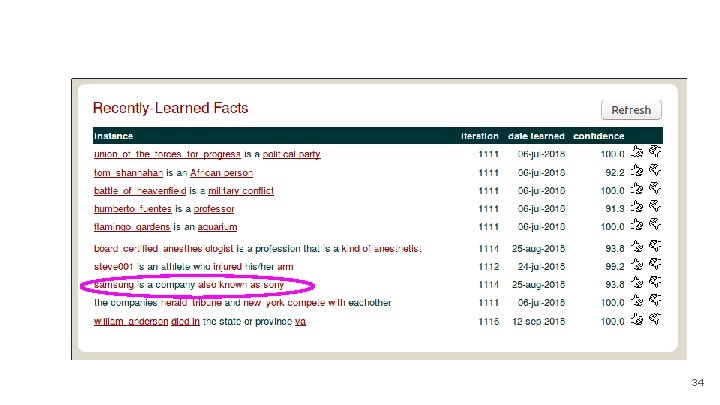
Task: Click the 'iteration' column header
Action: (x=480, y=136)
